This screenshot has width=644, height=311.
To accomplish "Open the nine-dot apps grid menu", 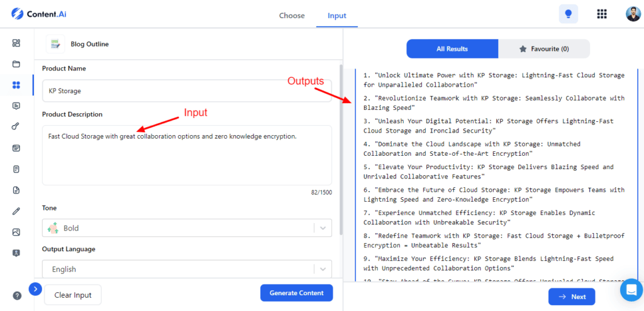I will [601, 14].
